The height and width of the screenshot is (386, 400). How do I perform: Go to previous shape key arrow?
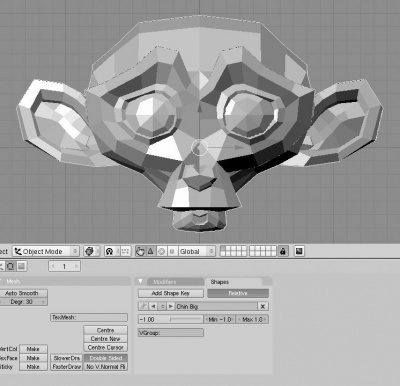tap(153, 306)
